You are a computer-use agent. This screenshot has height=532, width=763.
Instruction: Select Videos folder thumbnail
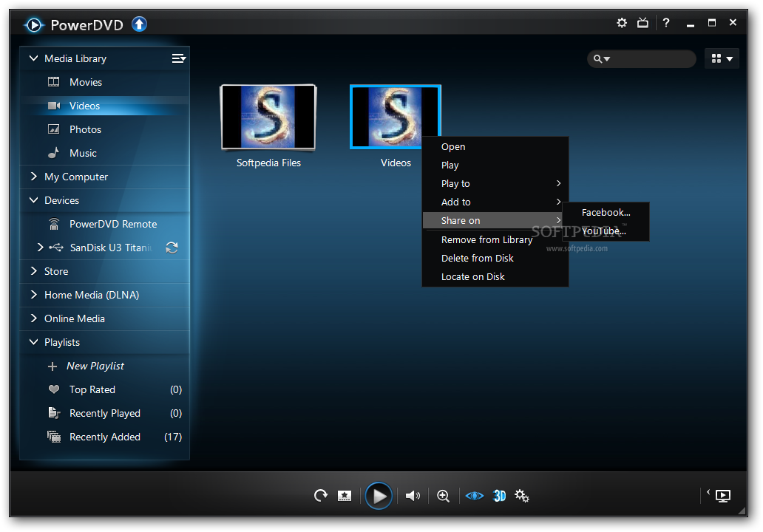point(395,117)
